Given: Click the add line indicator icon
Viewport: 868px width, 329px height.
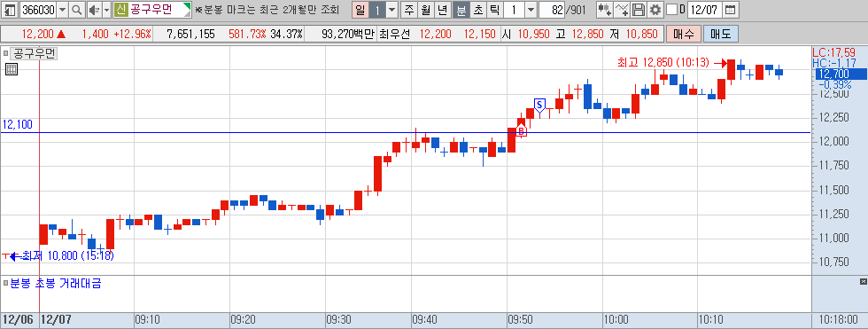Looking at the screenshot, I should (622, 10).
